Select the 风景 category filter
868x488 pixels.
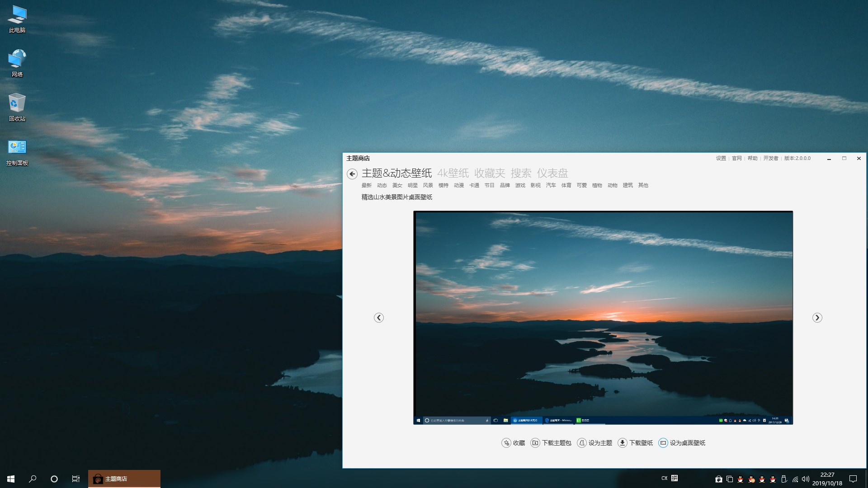pos(428,185)
